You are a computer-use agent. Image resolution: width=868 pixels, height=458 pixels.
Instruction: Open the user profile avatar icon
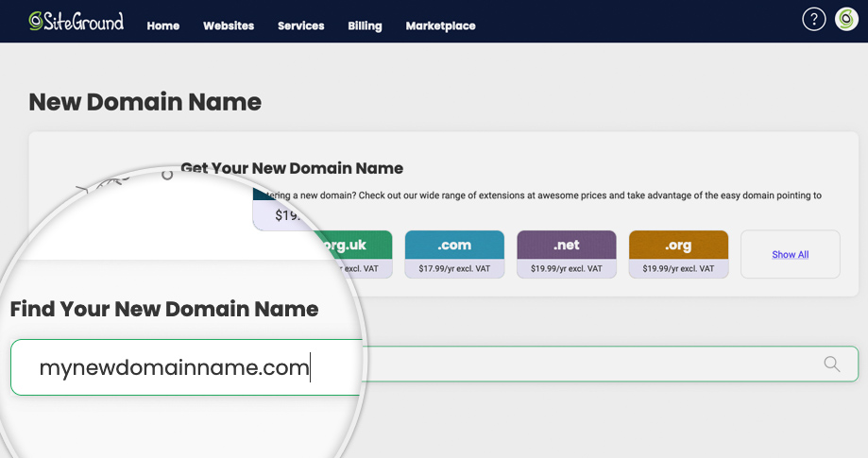pos(846,20)
